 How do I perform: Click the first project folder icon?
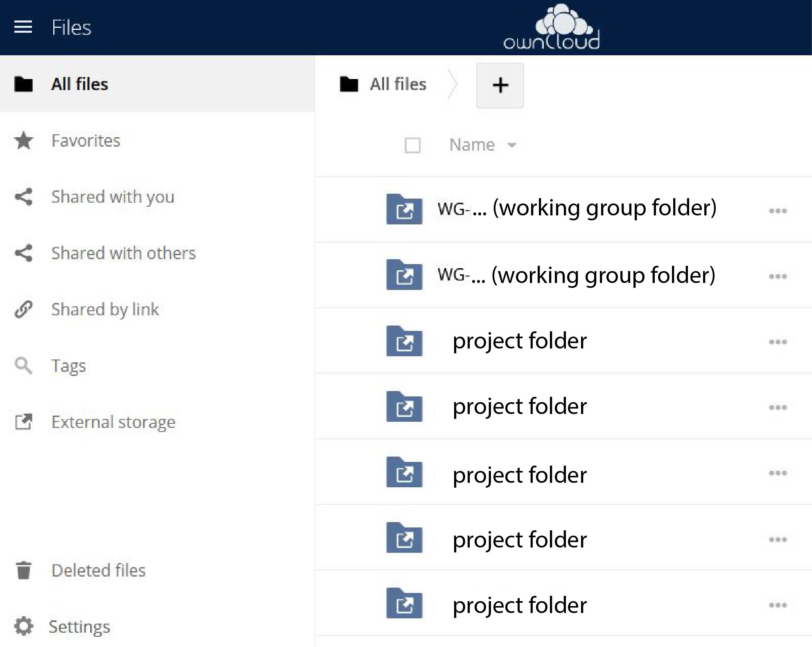[x=404, y=341]
